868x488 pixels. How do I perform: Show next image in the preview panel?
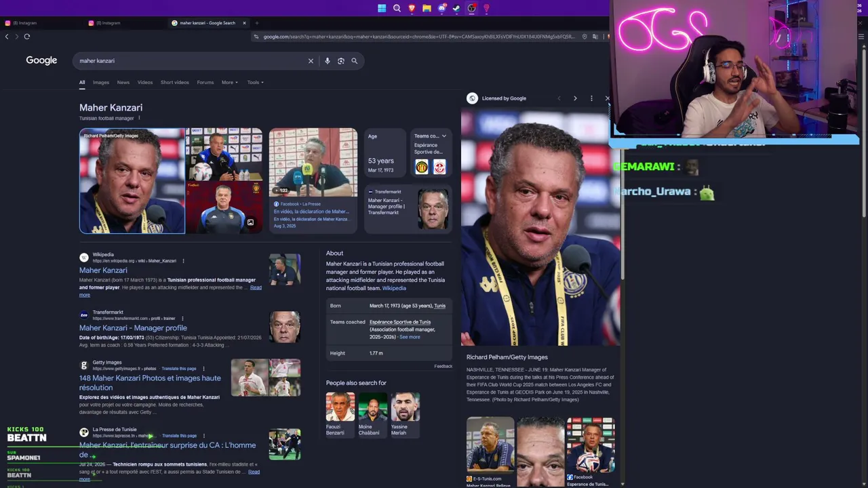575,98
